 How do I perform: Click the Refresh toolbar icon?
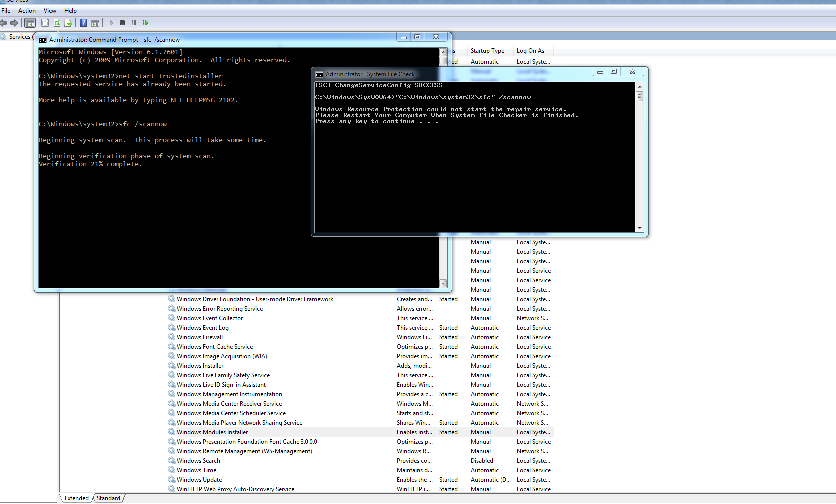57,23
